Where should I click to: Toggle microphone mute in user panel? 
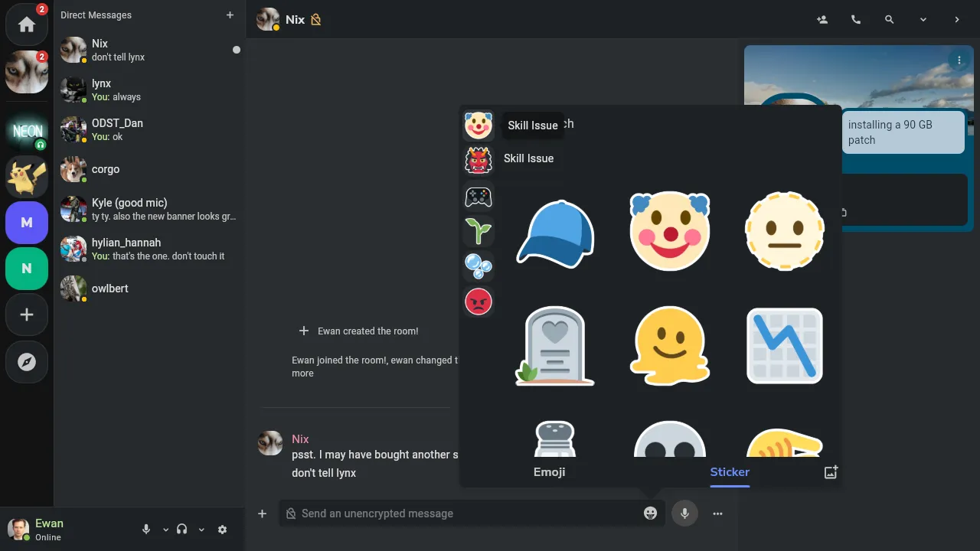[146, 529]
